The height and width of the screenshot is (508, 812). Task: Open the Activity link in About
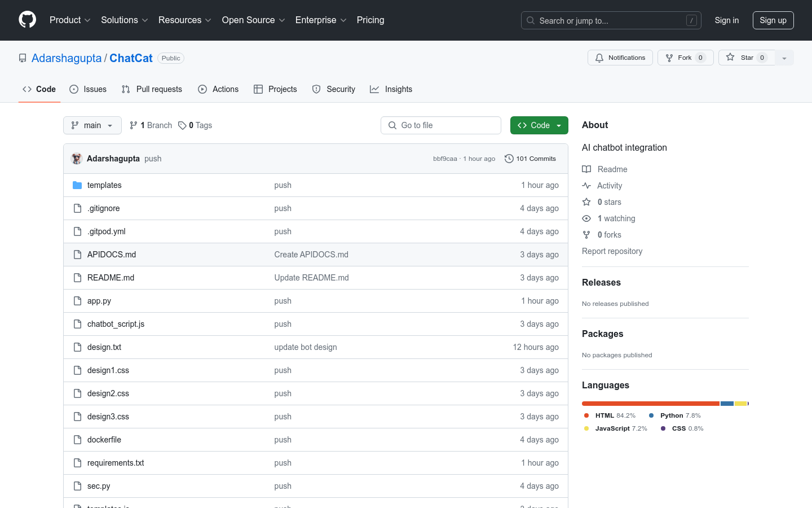(602, 186)
